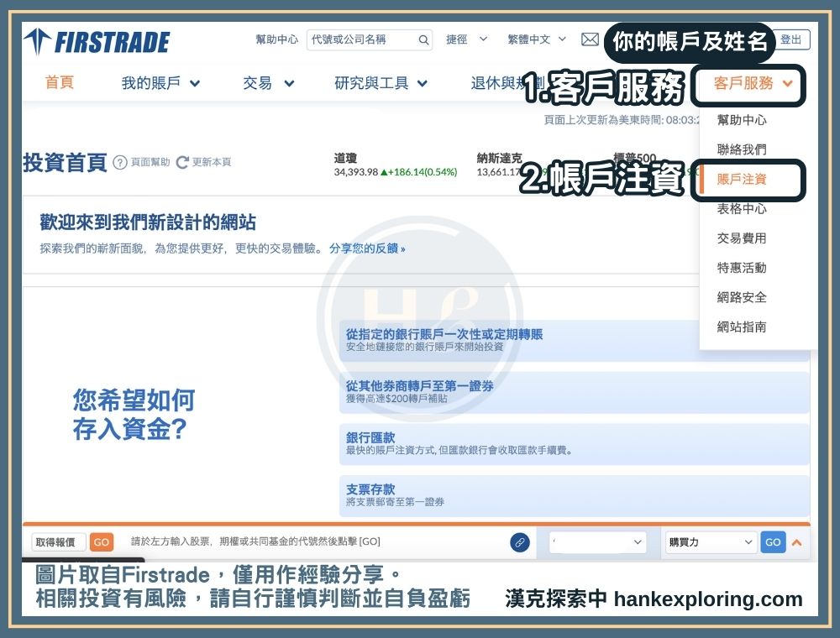Select 賬戶注資 in the 客戶服務 menu

click(740, 179)
